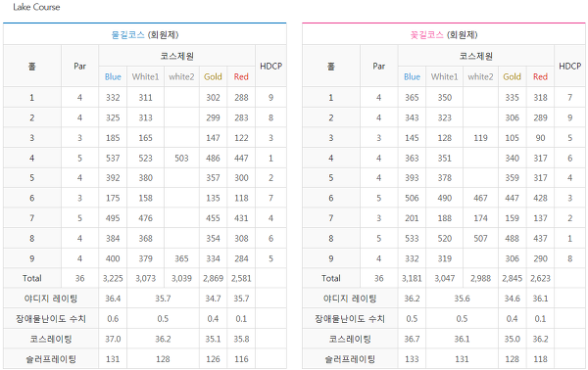Select the Blue total "3,225" cell
The height and width of the screenshot is (370, 588).
click(x=113, y=278)
